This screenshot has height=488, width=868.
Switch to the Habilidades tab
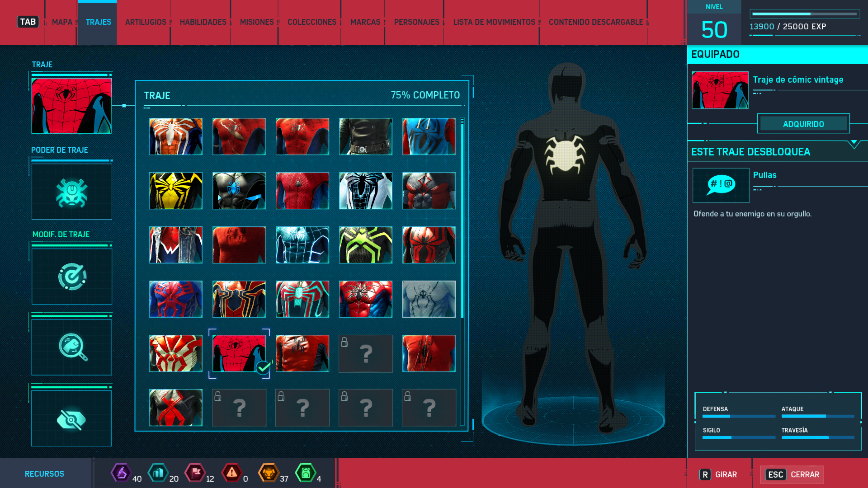203,22
